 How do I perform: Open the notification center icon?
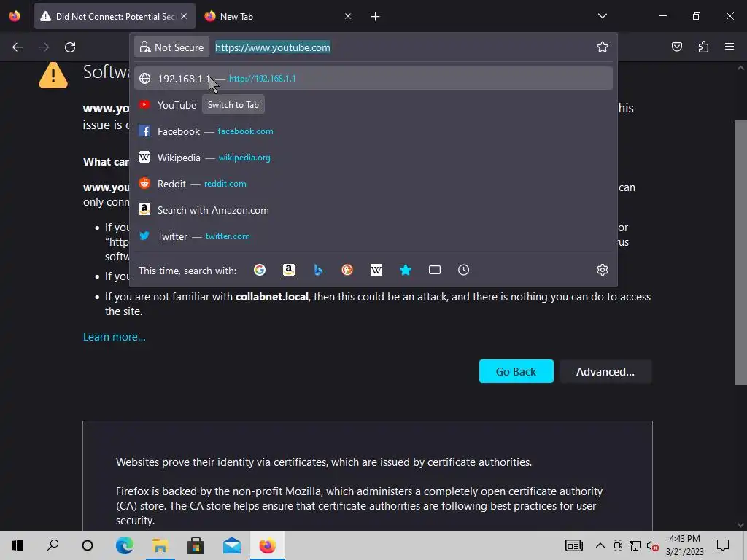pyautogui.click(x=723, y=545)
